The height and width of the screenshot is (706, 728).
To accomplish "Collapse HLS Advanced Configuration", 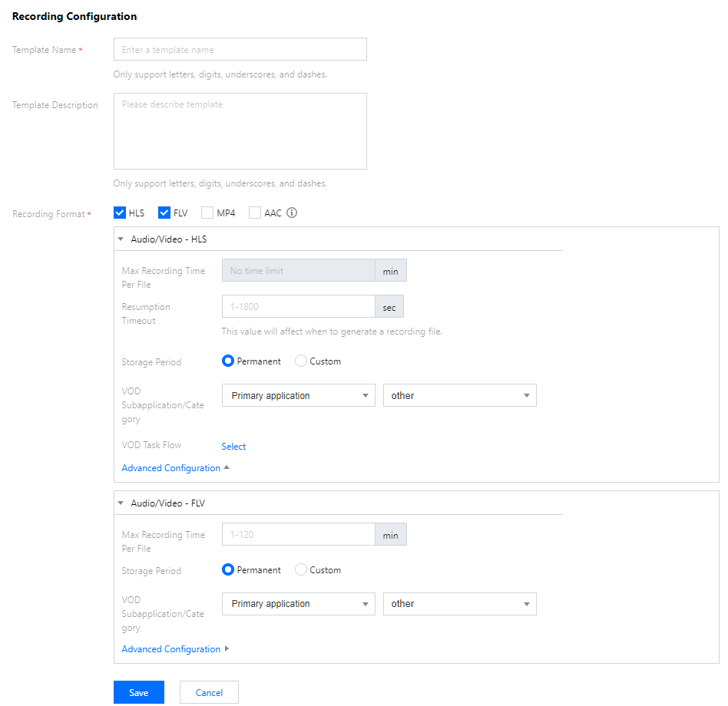I will (x=175, y=468).
